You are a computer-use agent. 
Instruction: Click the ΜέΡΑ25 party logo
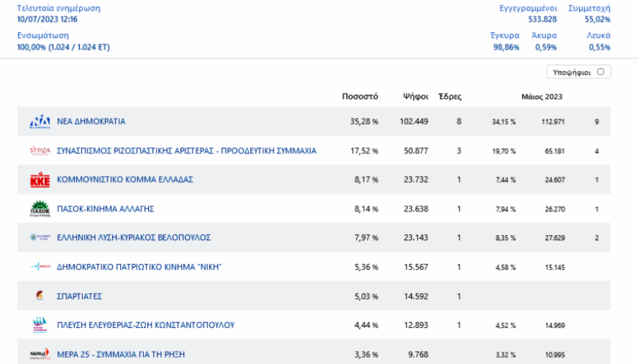40,354
